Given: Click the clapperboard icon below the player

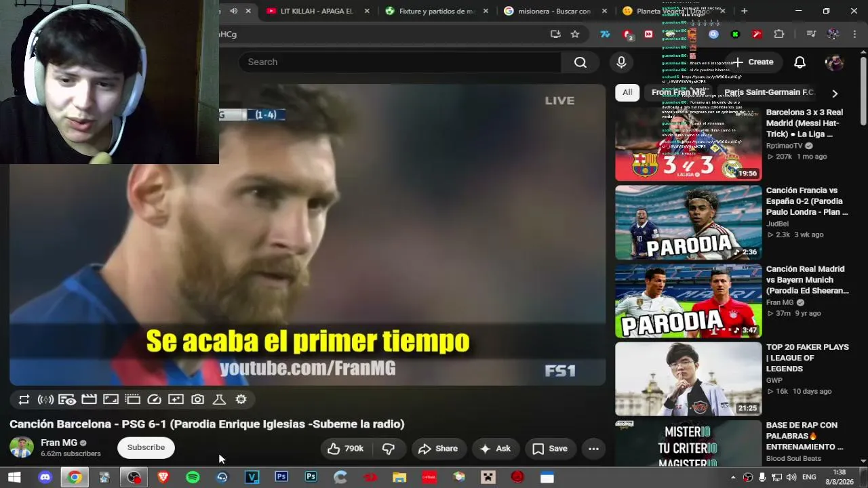Looking at the screenshot, I should pyautogui.click(x=89, y=400).
